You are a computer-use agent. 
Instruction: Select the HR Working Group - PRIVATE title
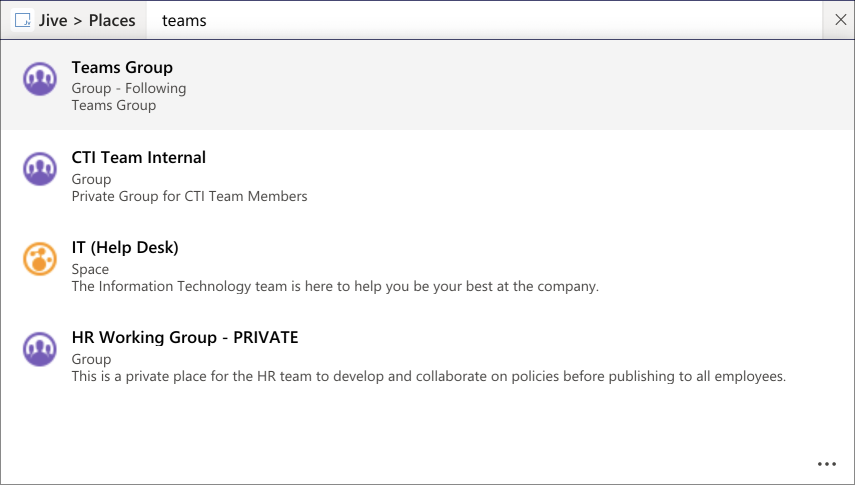(185, 337)
